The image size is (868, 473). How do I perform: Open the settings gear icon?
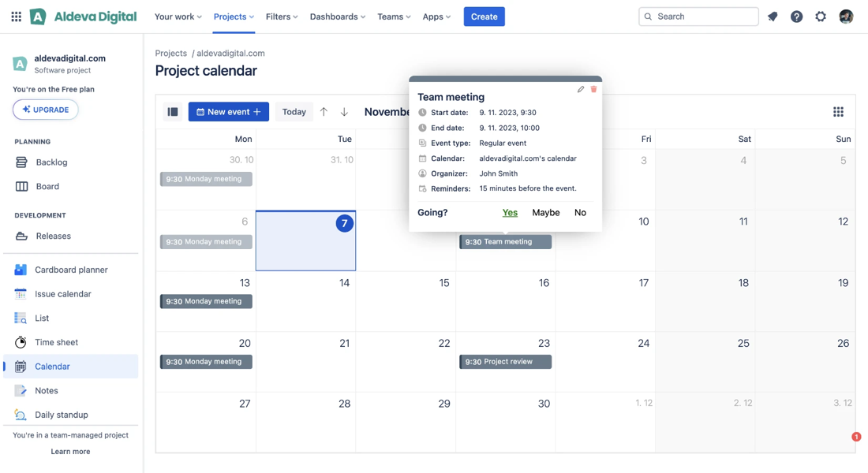821,17
